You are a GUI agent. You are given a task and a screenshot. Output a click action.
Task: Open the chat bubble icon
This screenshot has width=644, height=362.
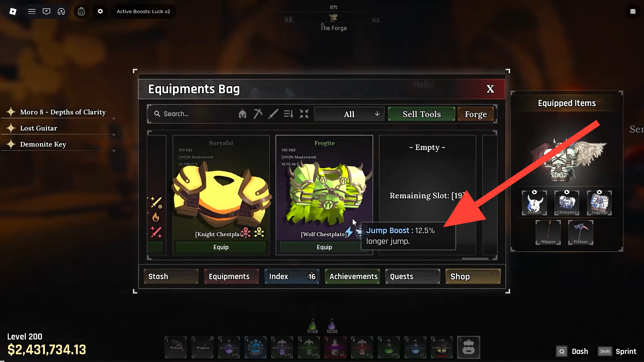click(46, 11)
